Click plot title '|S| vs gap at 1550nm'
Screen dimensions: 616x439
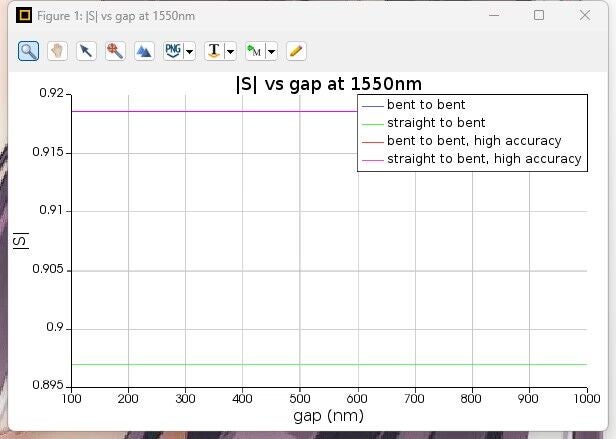click(329, 84)
